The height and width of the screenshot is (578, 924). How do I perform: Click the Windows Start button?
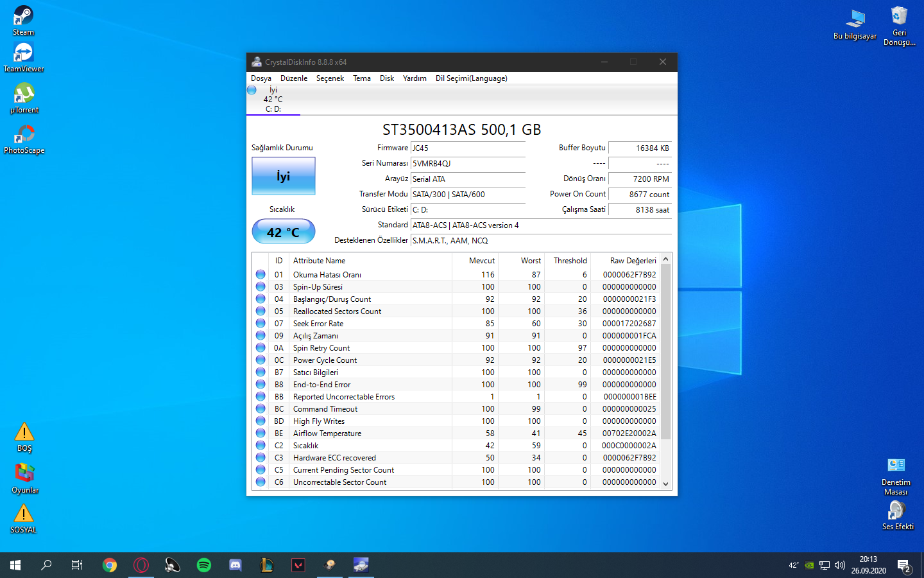pos(15,565)
